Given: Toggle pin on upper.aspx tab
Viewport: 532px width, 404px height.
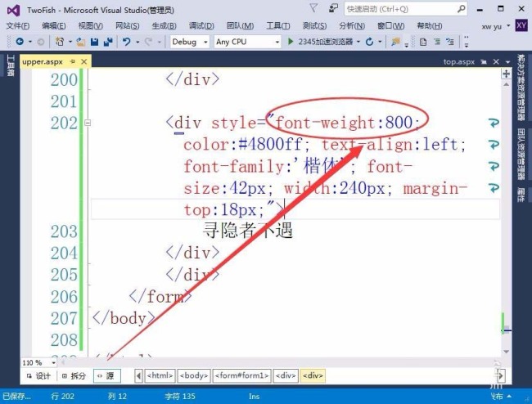Looking at the screenshot, I should tap(72, 61).
